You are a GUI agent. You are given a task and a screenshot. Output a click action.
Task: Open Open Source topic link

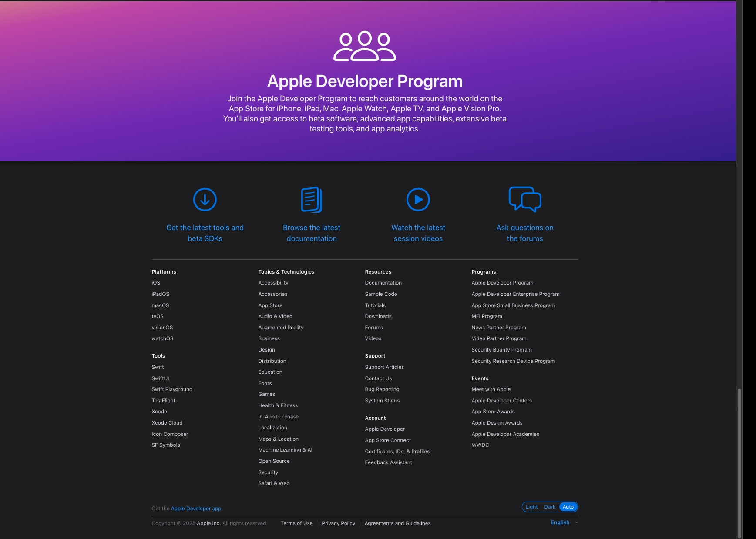tap(274, 461)
